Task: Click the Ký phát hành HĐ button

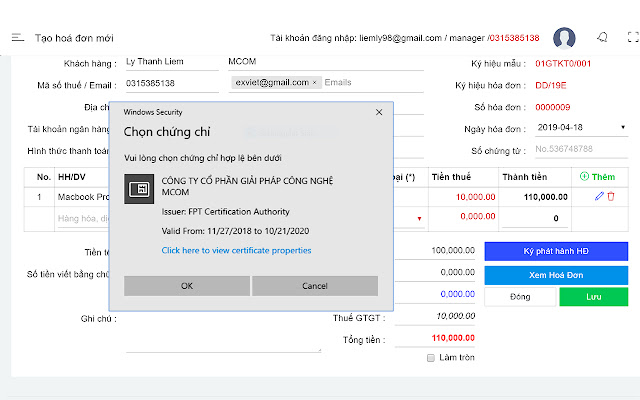Action: (x=556, y=251)
